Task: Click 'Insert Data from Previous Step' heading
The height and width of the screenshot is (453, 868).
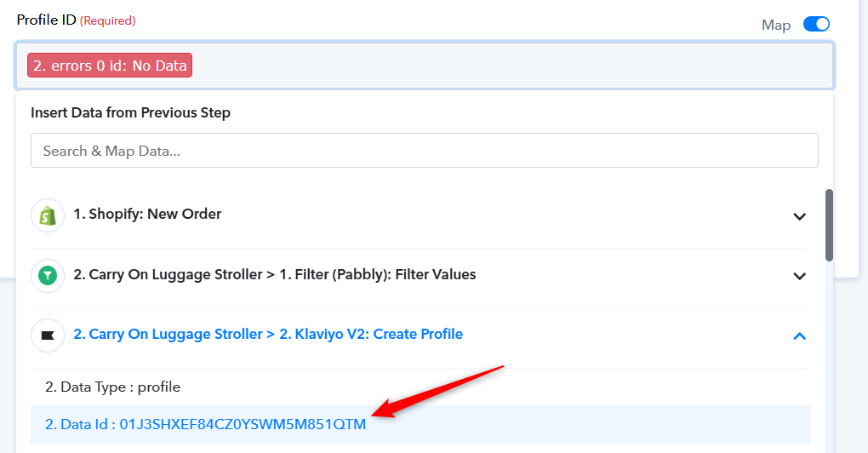Action: coord(131,113)
